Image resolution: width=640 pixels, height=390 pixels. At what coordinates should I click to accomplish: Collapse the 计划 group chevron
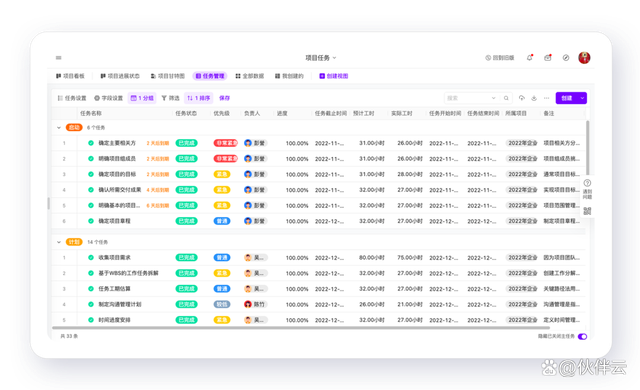tap(59, 242)
